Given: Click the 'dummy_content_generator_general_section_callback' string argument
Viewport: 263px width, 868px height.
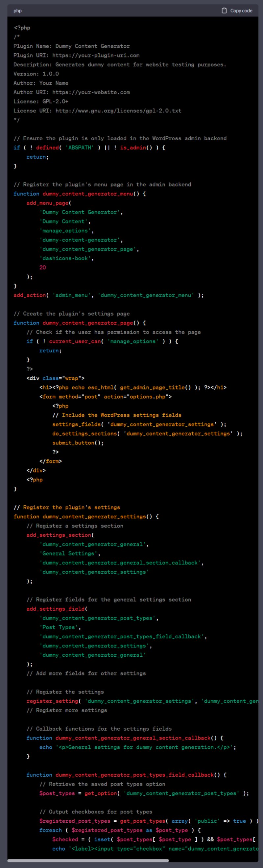Looking at the screenshot, I should [x=120, y=563].
